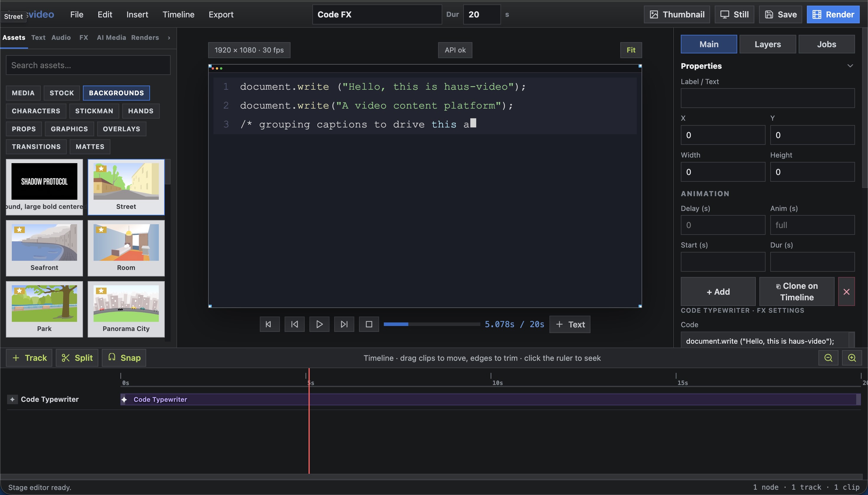
Task: Select the Main panel tab
Action: point(709,44)
